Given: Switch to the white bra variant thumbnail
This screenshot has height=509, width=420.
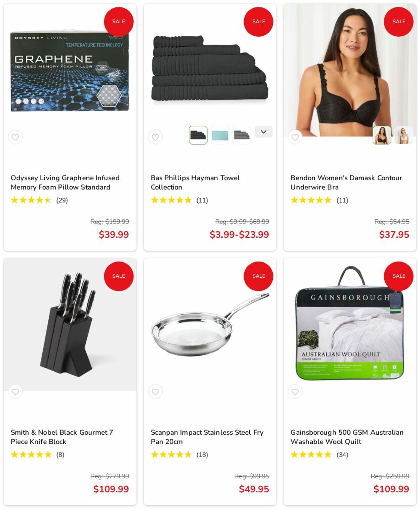Looking at the screenshot, I should 404,135.
